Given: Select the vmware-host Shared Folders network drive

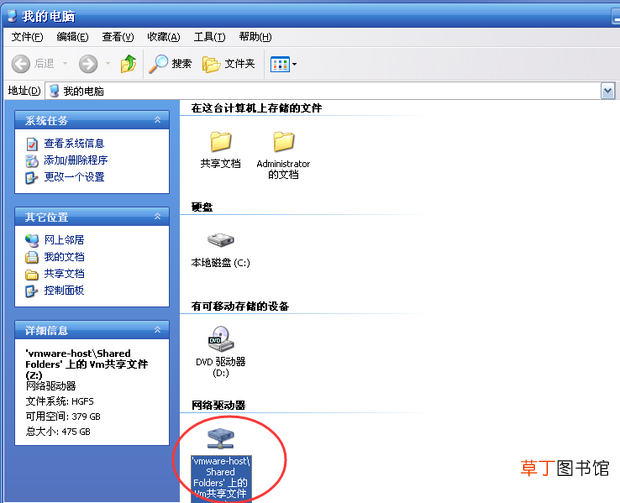Looking at the screenshot, I should click(x=221, y=439).
